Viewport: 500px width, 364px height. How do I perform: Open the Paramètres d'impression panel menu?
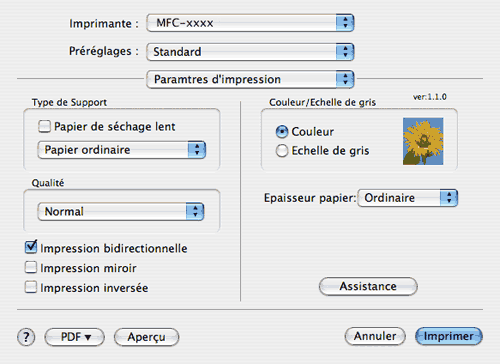click(x=250, y=79)
